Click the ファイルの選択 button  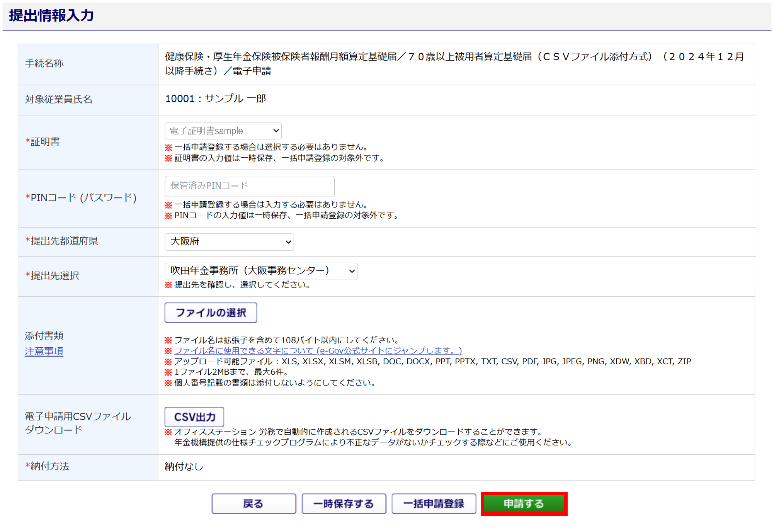click(x=211, y=313)
